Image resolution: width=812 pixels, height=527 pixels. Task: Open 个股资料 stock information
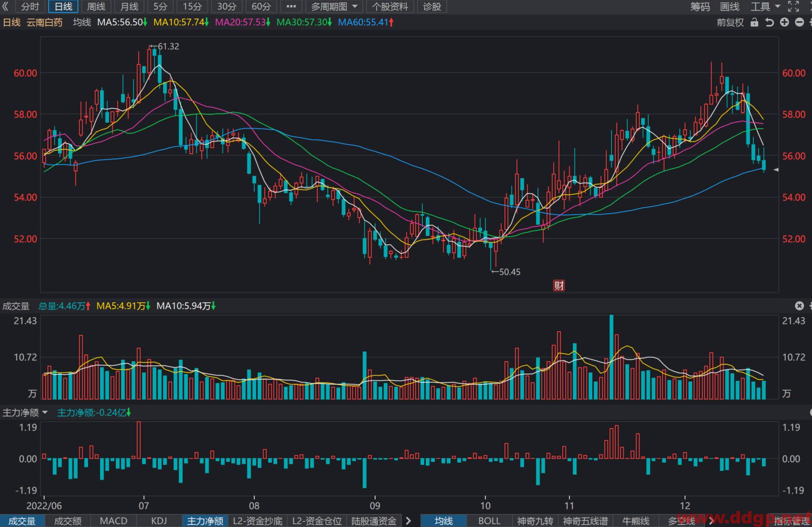390,7
